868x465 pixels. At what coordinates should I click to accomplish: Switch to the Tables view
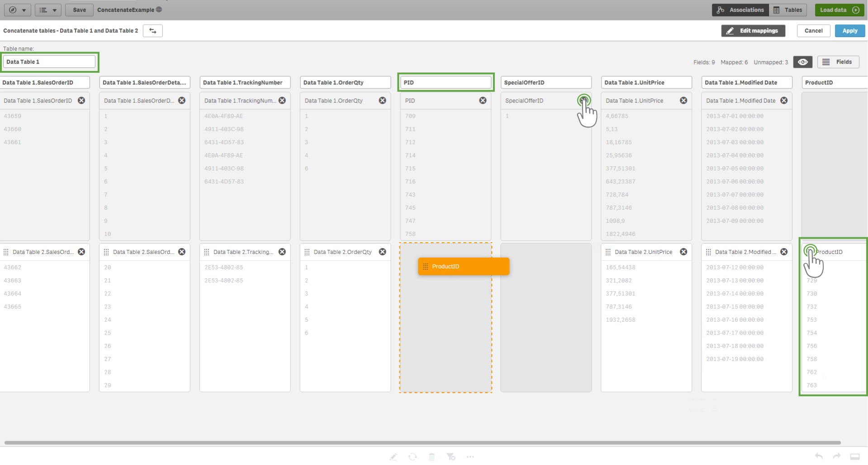pos(788,10)
